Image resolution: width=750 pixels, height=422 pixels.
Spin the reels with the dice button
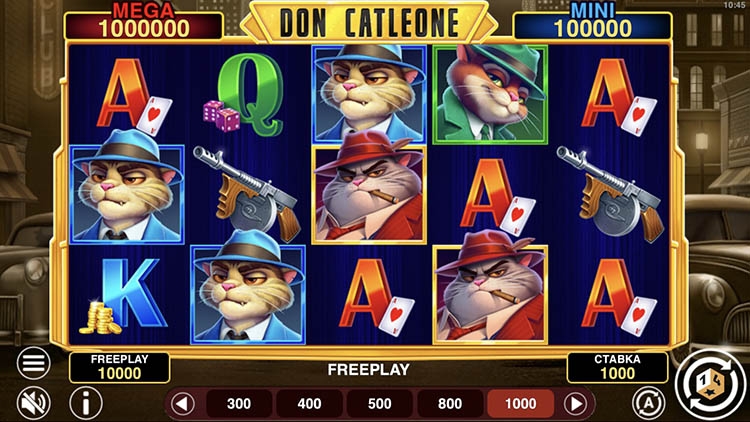click(x=710, y=384)
